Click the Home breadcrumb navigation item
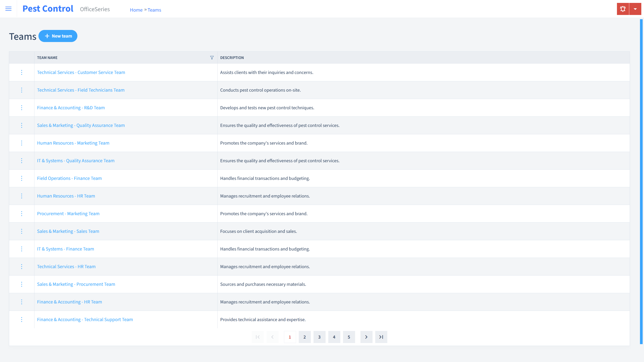This screenshot has width=644, height=362. pos(136,10)
